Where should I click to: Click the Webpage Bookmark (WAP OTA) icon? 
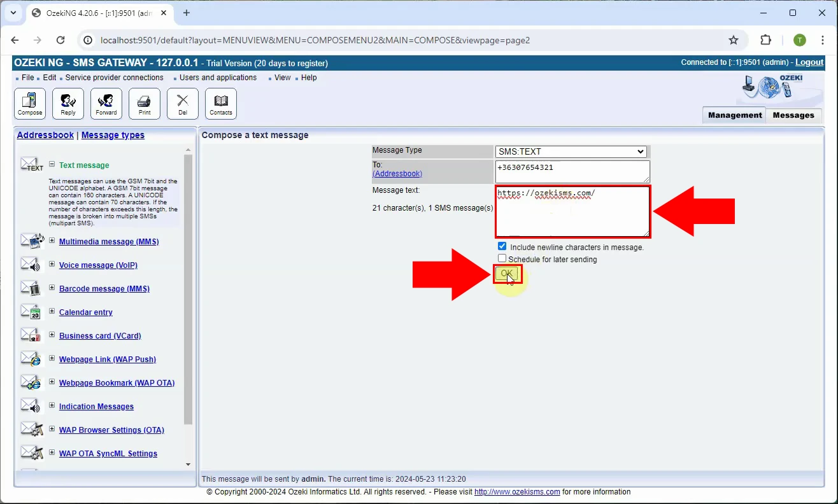pyautogui.click(x=31, y=382)
